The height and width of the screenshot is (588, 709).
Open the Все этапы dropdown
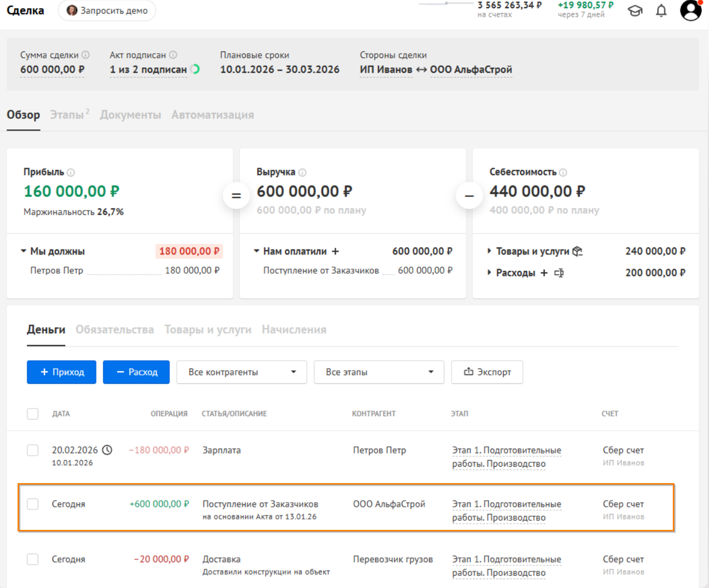click(379, 372)
